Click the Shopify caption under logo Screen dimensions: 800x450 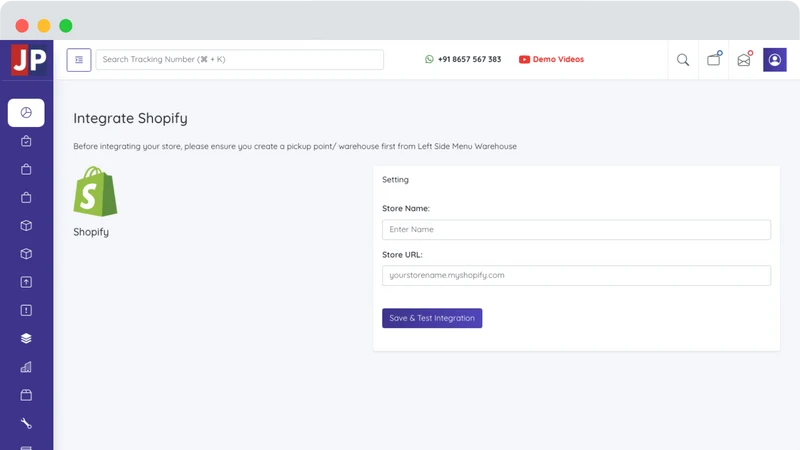[x=91, y=232]
